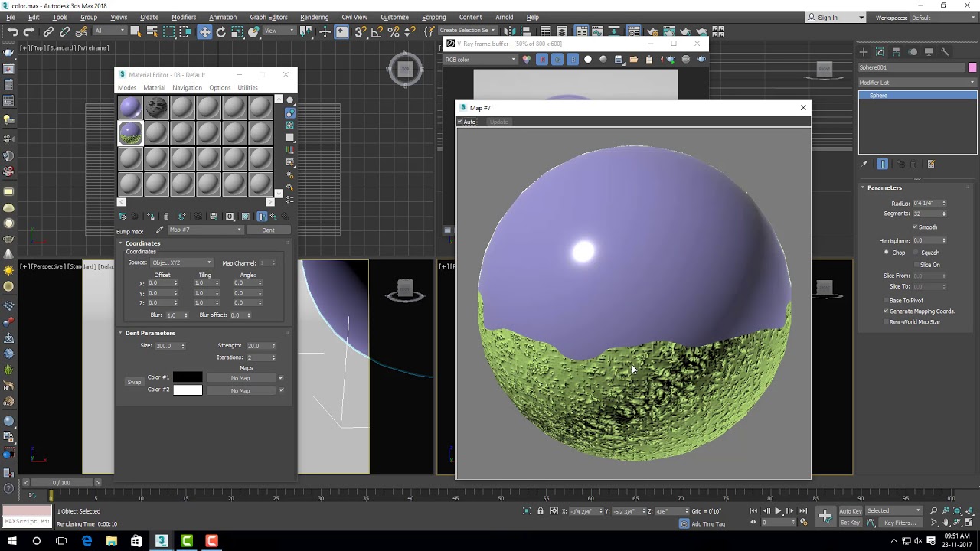Screen dimensions: 980x551
Task: Click the Auto Key button
Action: [850, 511]
